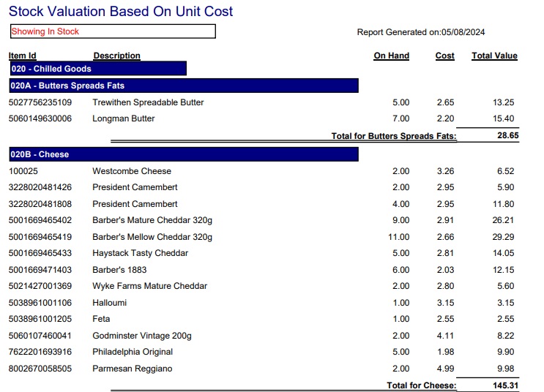Click item id 5060149630006
This screenshot has width=544, height=392.
40,118
